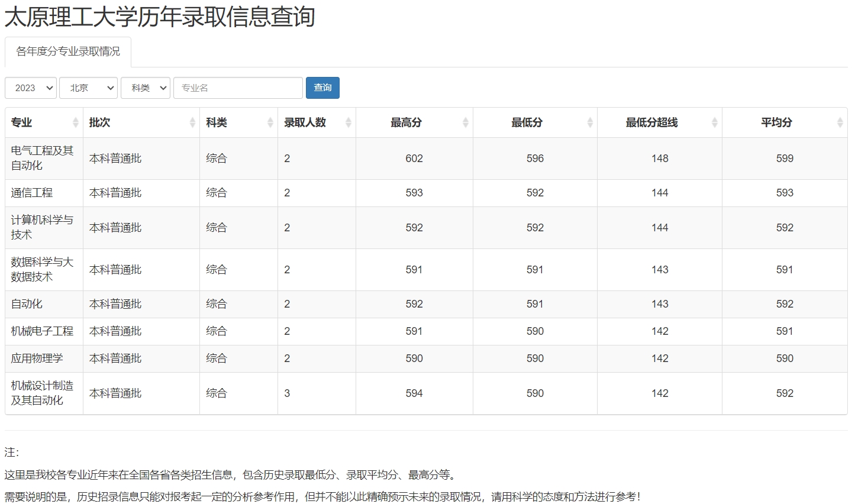This screenshot has height=504, width=855.
Task: Sort by the 专业 column sort icon
Action: tap(76, 122)
